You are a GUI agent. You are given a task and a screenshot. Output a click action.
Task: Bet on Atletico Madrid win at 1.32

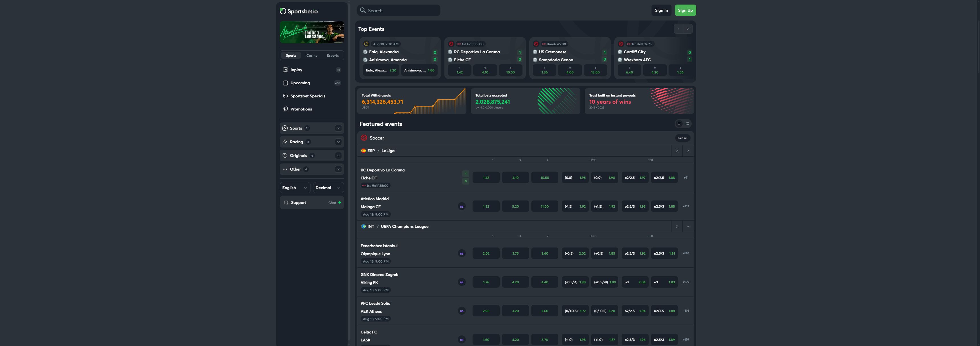click(486, 206)
